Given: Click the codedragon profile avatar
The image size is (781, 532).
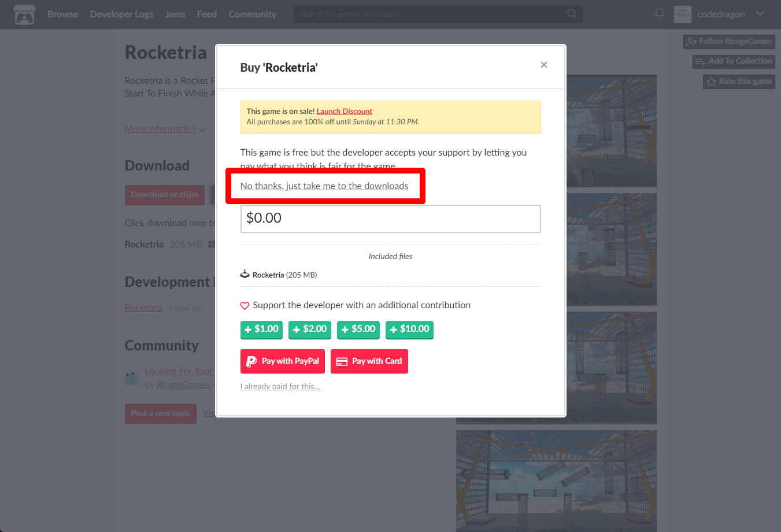Looking at the screenshot, I should 683,14.
